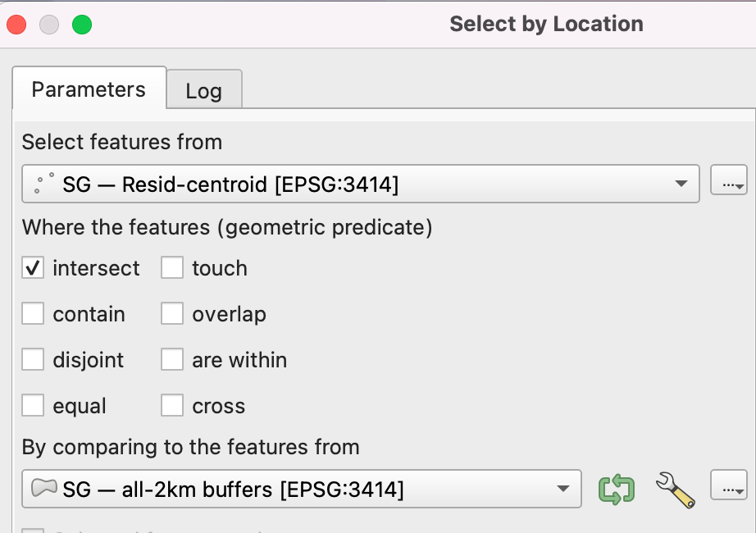Uncheck the intersect predicate checkbox
Image resolution: width=756 pixels, height=533 pixels.
33,268
